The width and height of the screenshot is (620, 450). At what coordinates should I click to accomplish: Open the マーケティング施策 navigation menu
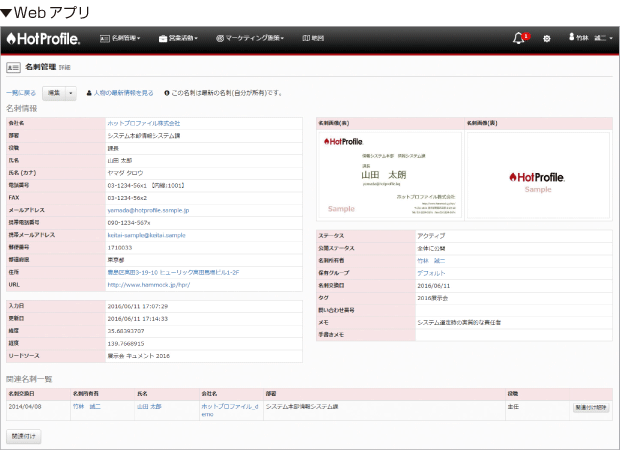pyautogui.click(x=250, y=38)
